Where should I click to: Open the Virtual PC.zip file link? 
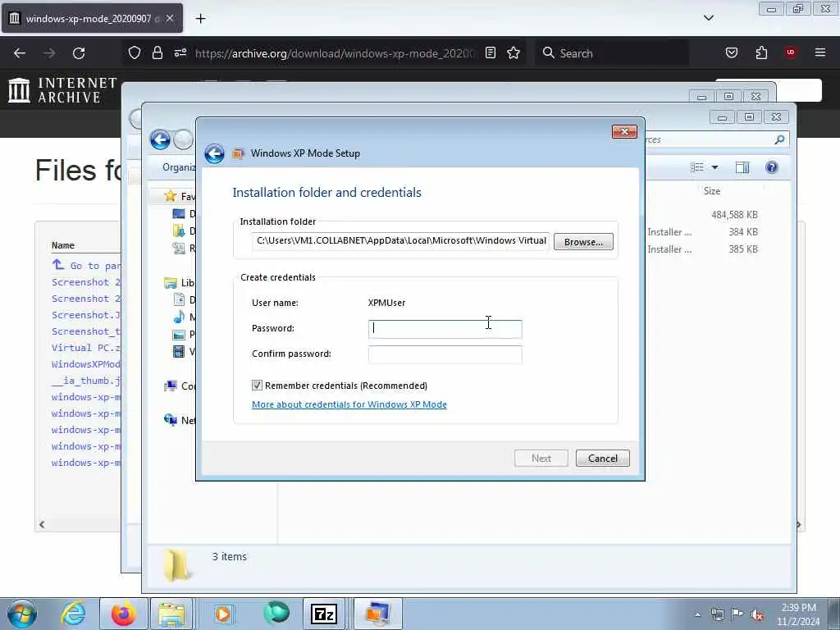[x=86, y=348]
